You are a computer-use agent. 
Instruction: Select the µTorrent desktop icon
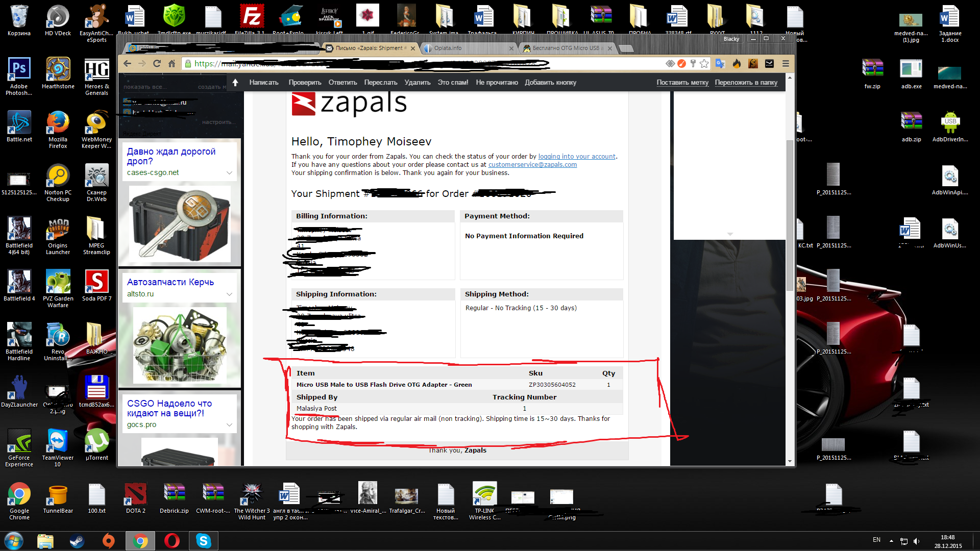click(97, 444)
